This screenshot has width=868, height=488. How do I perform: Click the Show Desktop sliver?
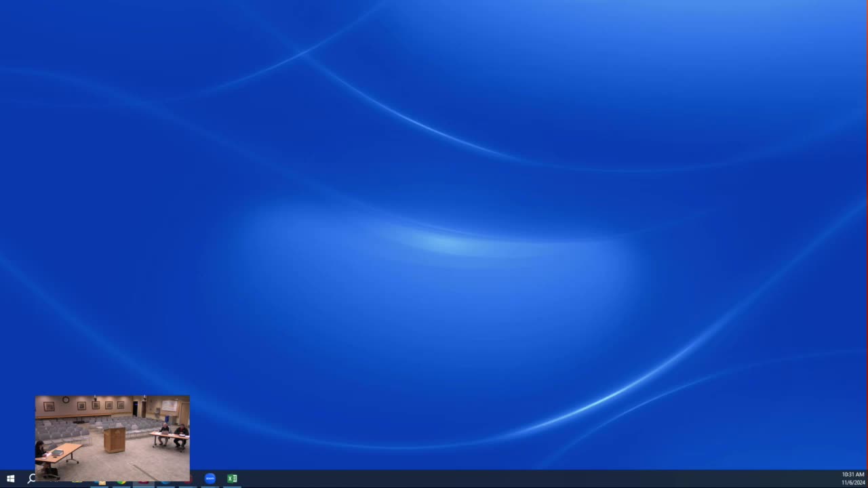click(867, 479)
